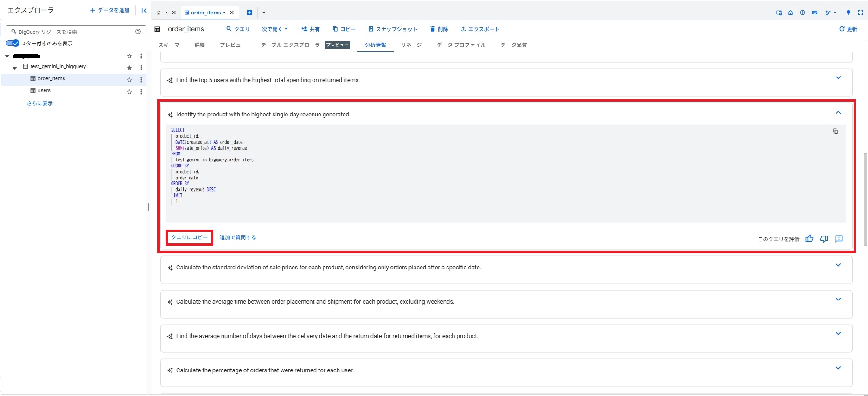868x396 pixels.
Task: Open the 次で開く dropdown
Action: tap(274, 29)
